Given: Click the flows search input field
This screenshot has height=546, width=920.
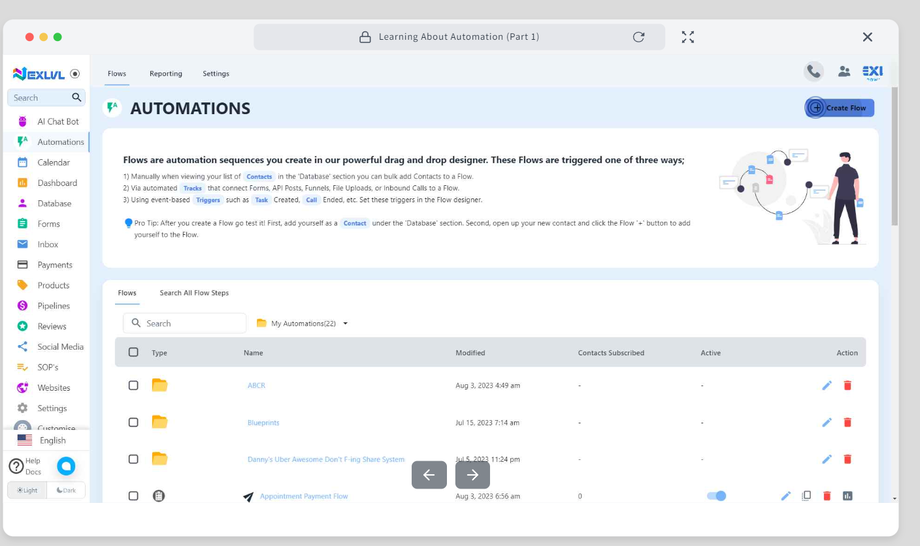Looking at the screenshot, I should pyautogui.click(x=192, y=323).
